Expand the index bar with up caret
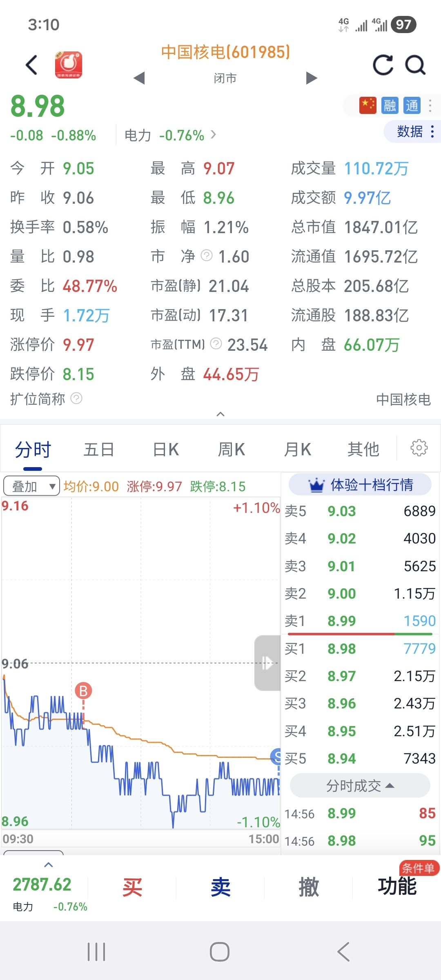Image resolution: width=441 pixels, height=980 pixels. tap(49, 864)
